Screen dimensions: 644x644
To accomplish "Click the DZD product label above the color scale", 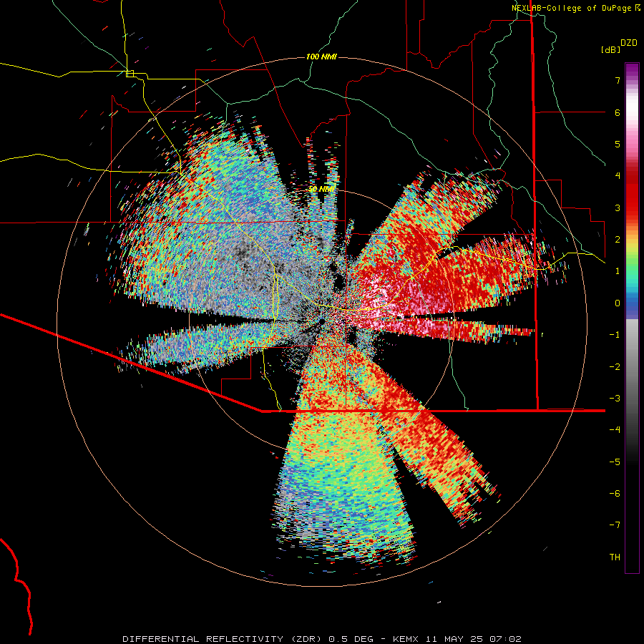I will [629, 43].
